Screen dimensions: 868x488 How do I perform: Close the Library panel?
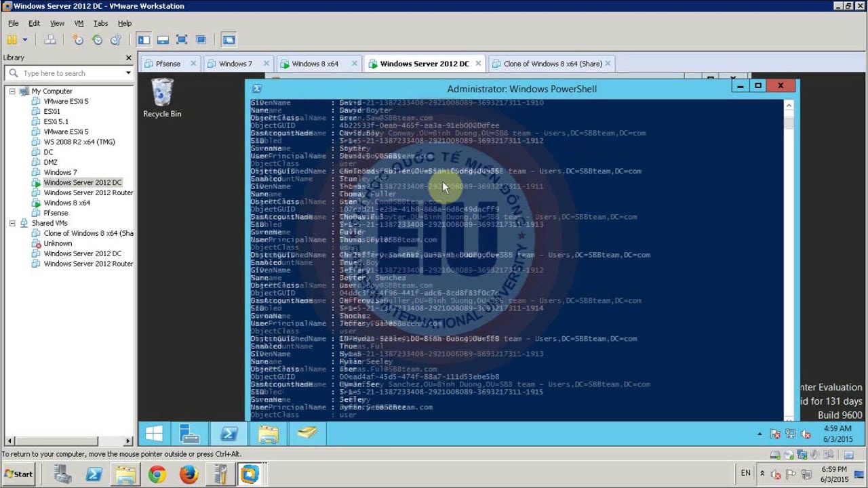click(x=130, y=58)
